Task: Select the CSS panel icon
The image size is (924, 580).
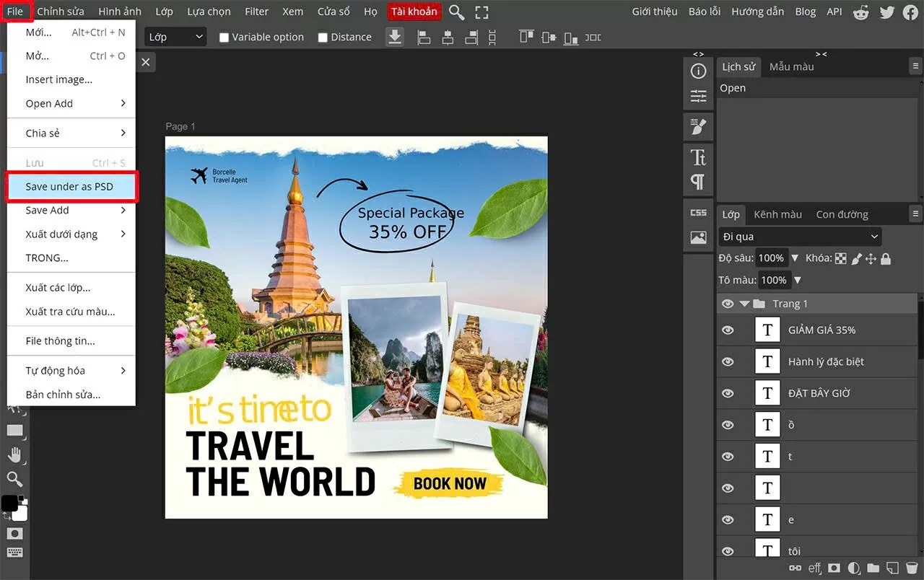Action: pos(697,212)
